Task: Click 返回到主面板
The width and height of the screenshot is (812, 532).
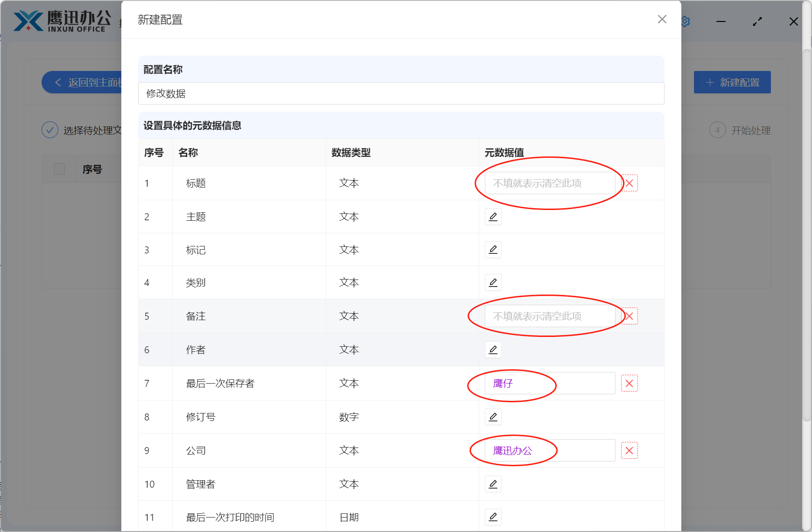Action: [x=84, y=82]
